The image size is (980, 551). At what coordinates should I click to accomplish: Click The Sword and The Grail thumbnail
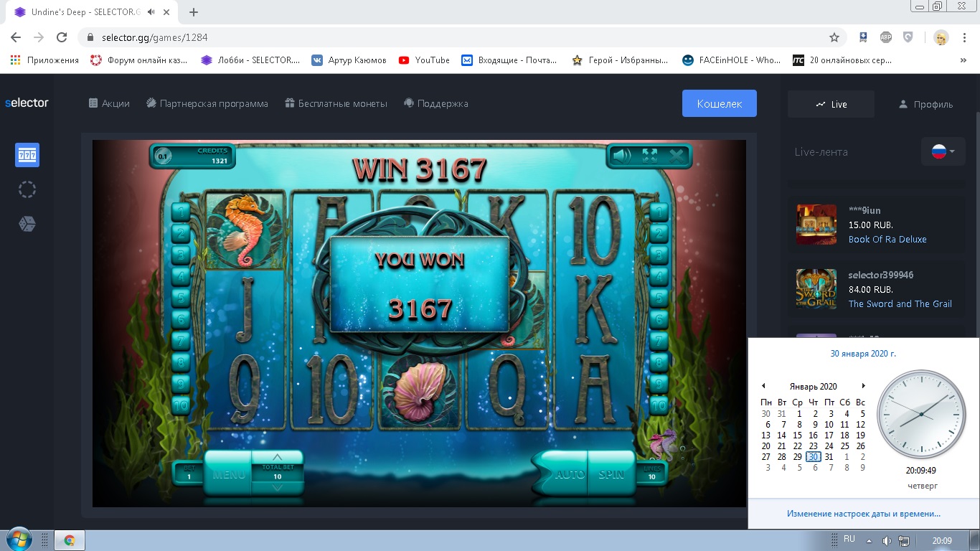coord(816,289)
